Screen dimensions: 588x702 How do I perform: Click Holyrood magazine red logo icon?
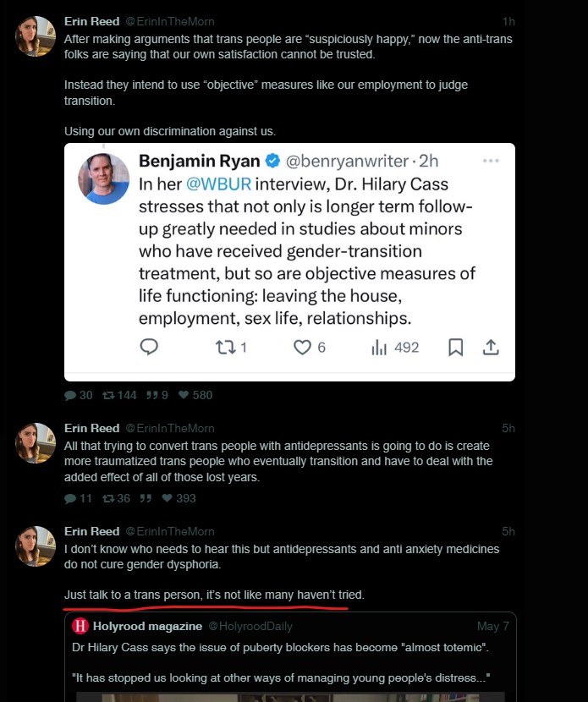click(80, 626)
